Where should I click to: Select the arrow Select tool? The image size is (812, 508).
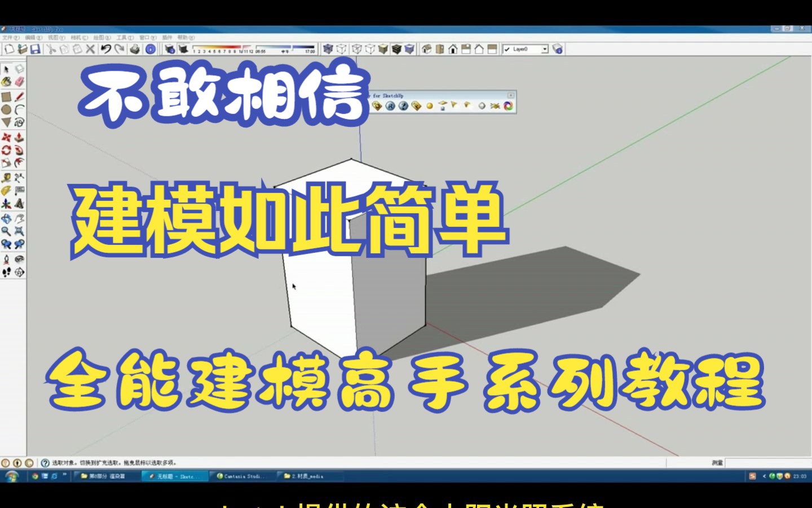[x=6, y=69]
